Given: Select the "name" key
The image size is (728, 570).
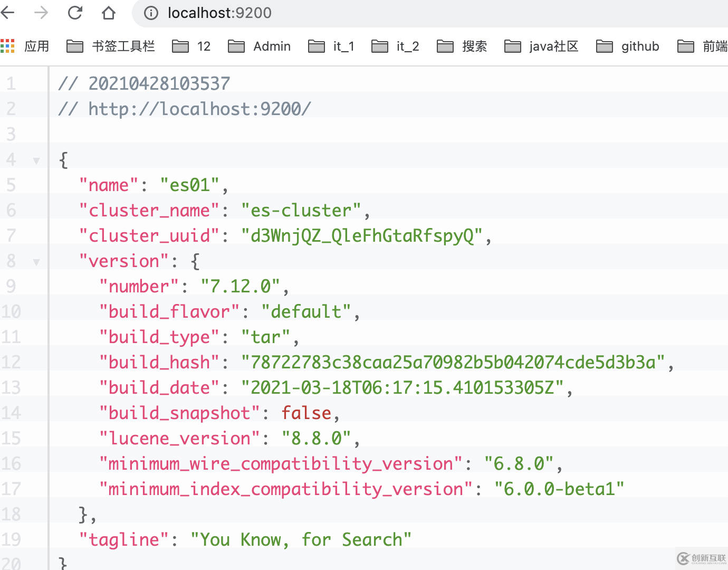Looking at the screenshot, I should coord(109,185).
